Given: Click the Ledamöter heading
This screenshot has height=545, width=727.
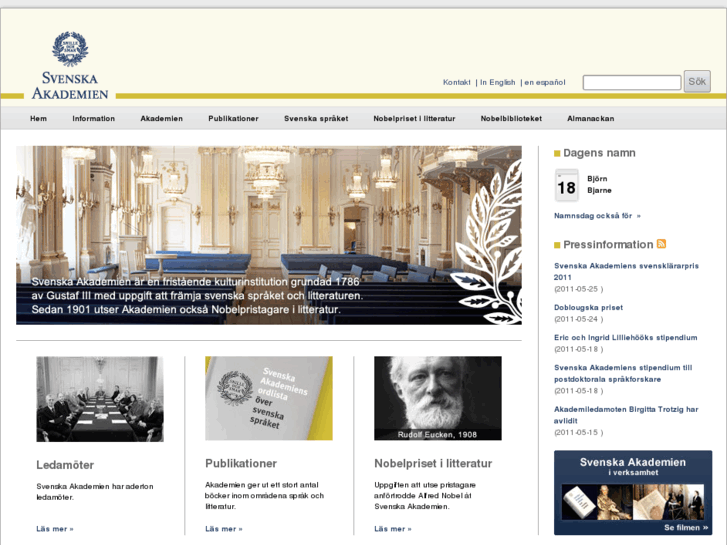Looking at the screenshot, I should (65, 465).
